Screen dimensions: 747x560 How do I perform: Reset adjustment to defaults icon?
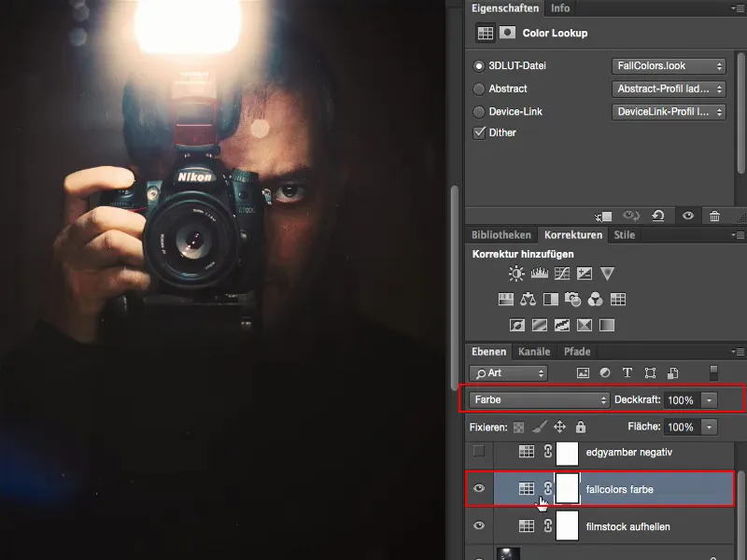point(658,217)
